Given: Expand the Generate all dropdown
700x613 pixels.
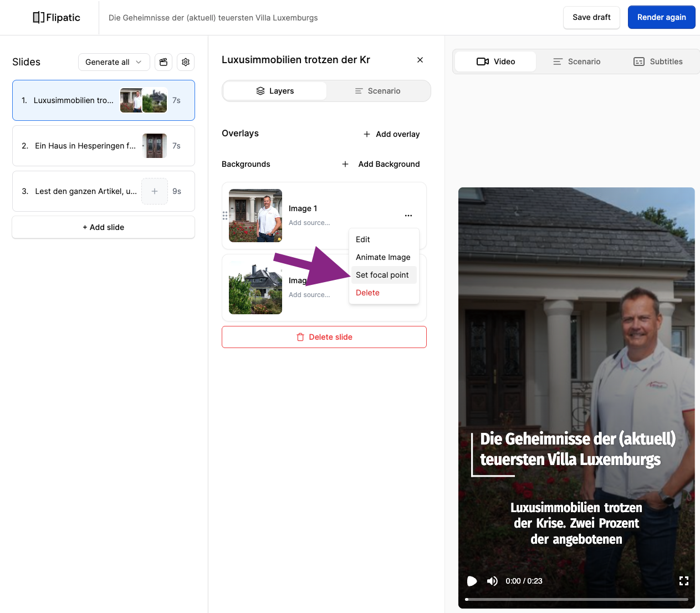Looking at the screenshot, I should [114, 62].
